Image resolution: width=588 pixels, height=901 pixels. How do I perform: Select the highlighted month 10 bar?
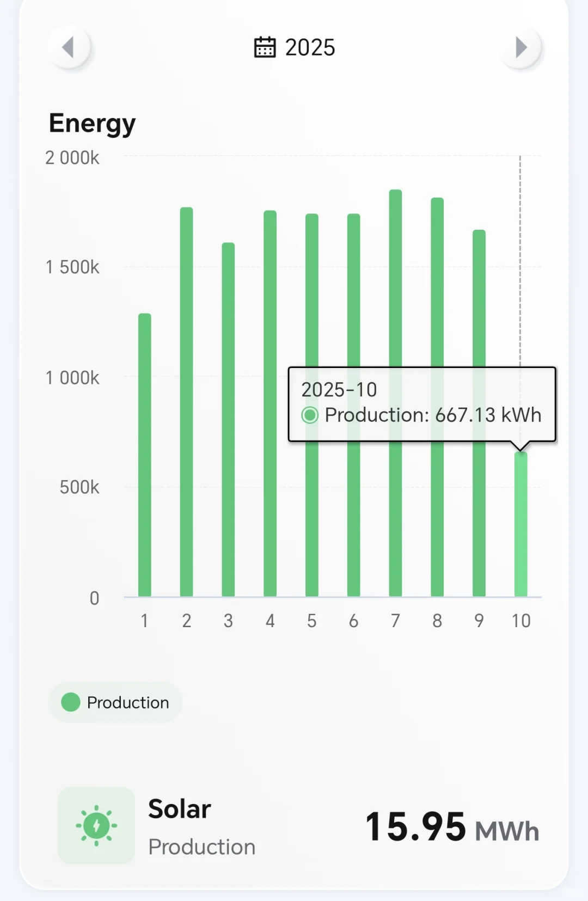pos(521,524)
